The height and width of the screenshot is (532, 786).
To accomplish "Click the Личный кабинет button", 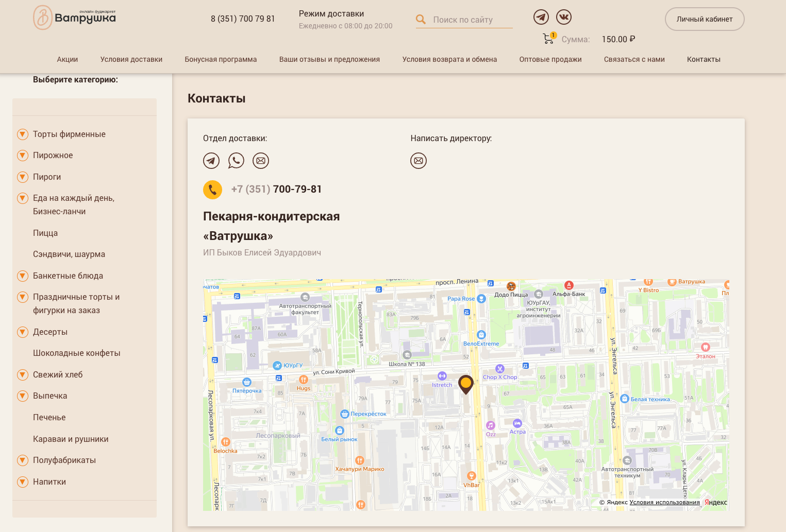I will pyautogui.click(x=704, y=19).
